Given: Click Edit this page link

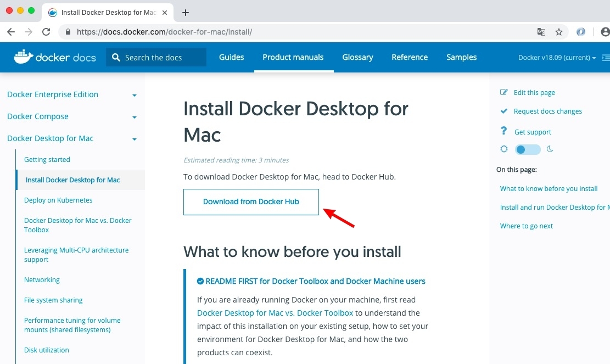Looking at the screenshot, I should pyautogui.click(x=534, y=93).
